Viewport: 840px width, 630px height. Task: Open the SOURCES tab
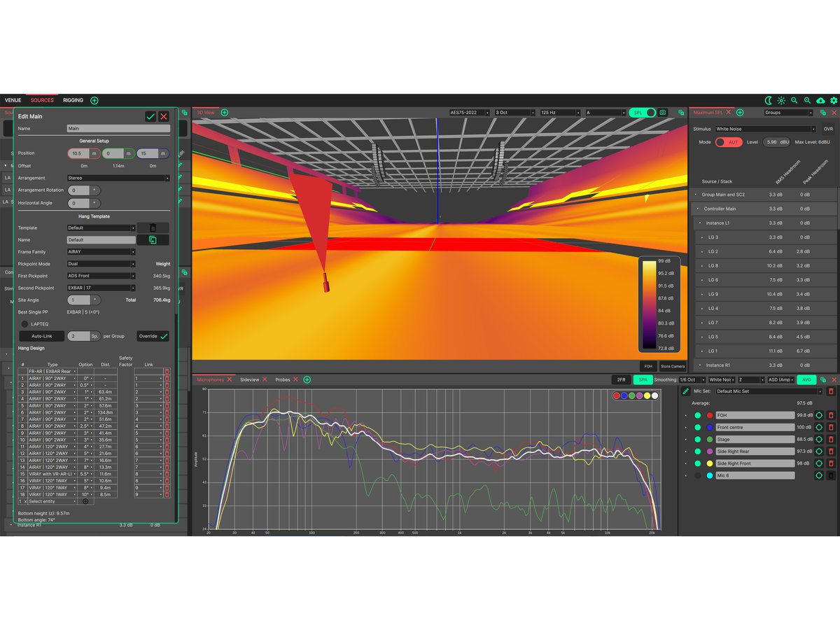[42, 100]
